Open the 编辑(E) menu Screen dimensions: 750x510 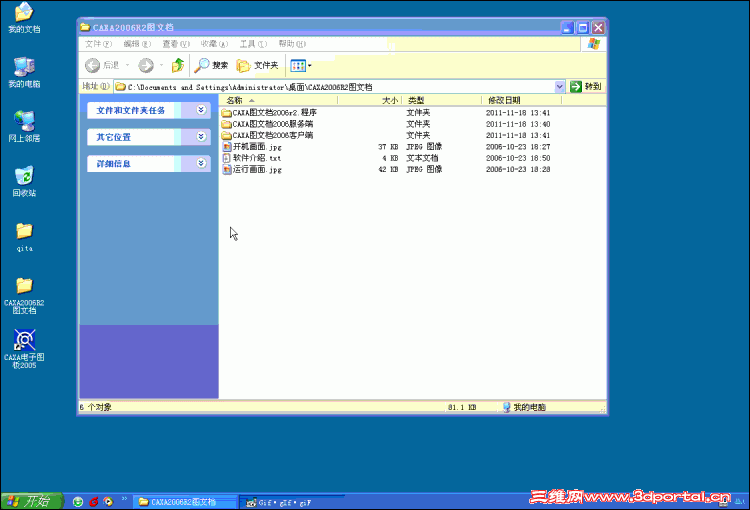(x=137, y=44)
